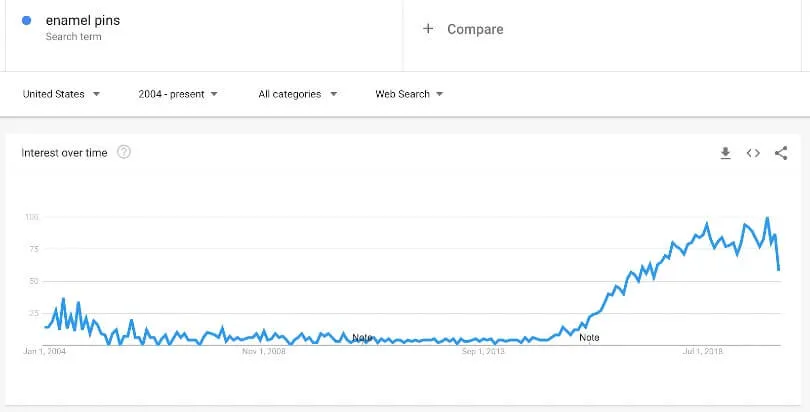Click the plus icon beside Compare
This screenshot has height=412, width=810.
pos(428,29)
